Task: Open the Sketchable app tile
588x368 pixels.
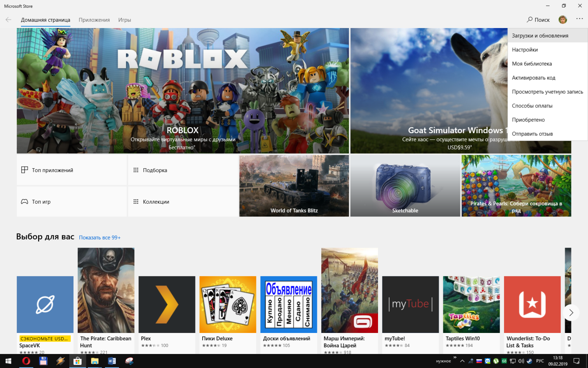Action: tap(405, 186)
